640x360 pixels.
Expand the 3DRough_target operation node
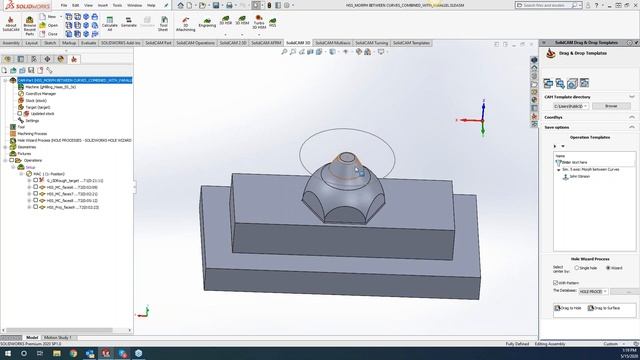tap(29, 180)
